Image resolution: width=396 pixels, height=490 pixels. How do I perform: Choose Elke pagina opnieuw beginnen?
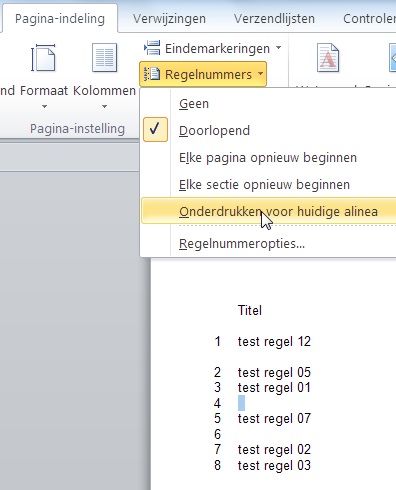[268, 157]
